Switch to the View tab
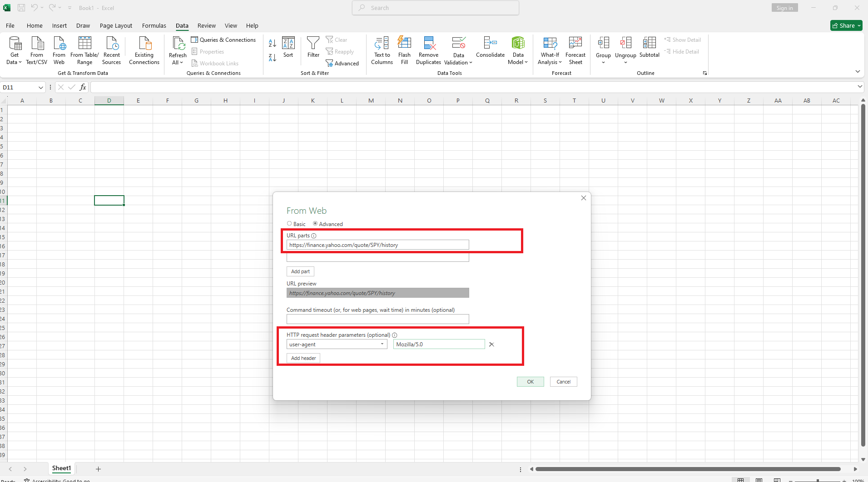This screenshot has height=482, width=868. [x=231, y=26]
